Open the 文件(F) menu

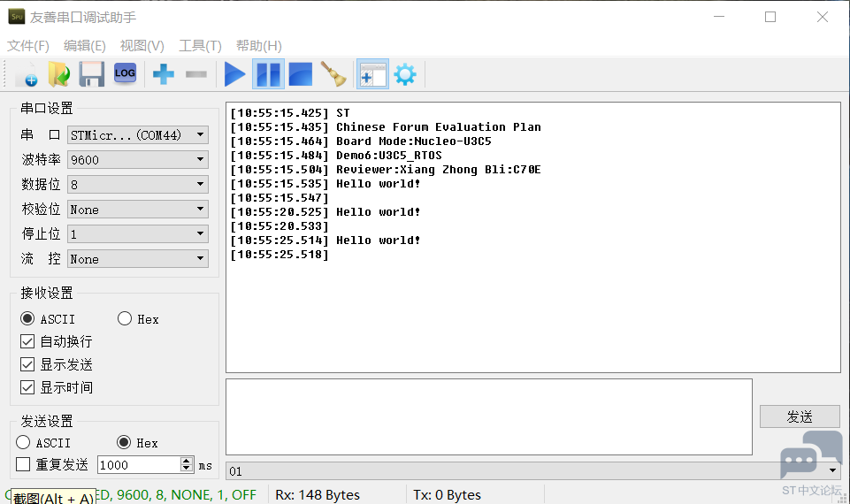coord(28,45)
